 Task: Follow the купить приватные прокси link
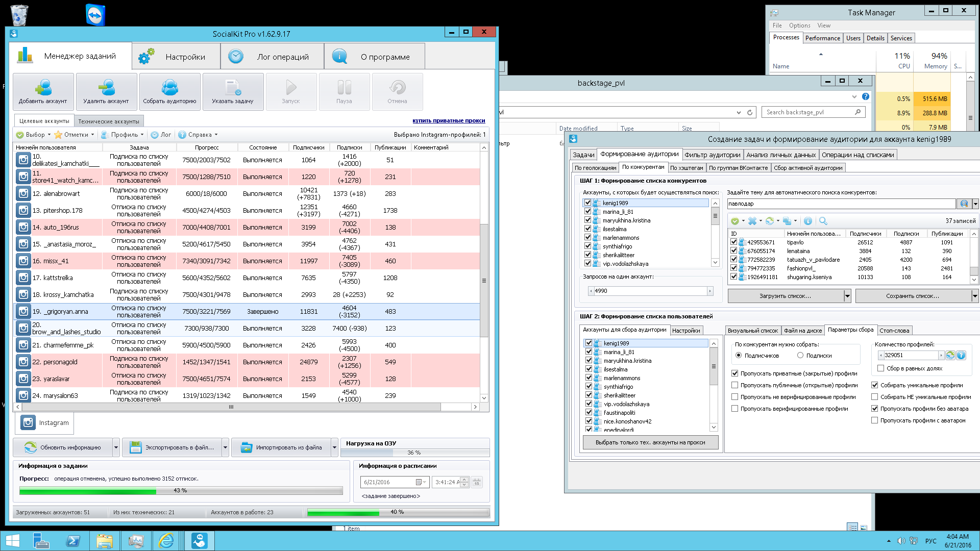(449, 121)
